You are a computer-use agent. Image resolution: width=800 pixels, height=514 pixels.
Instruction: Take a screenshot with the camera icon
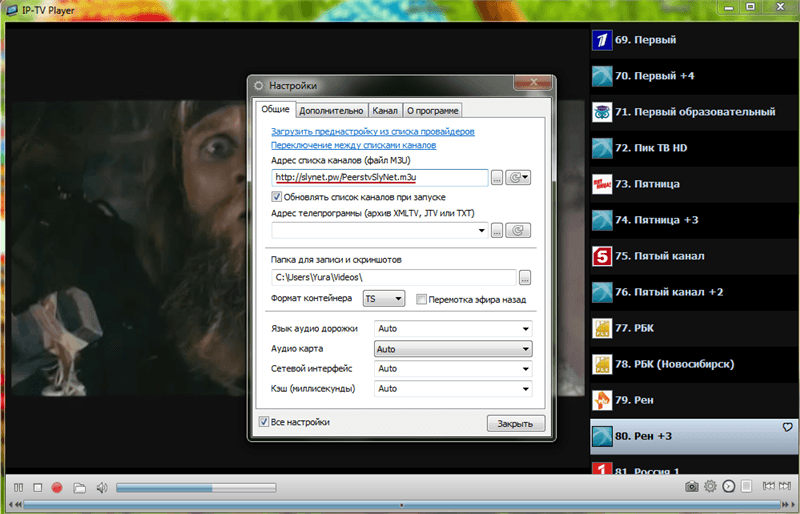[x=691, y=486]
